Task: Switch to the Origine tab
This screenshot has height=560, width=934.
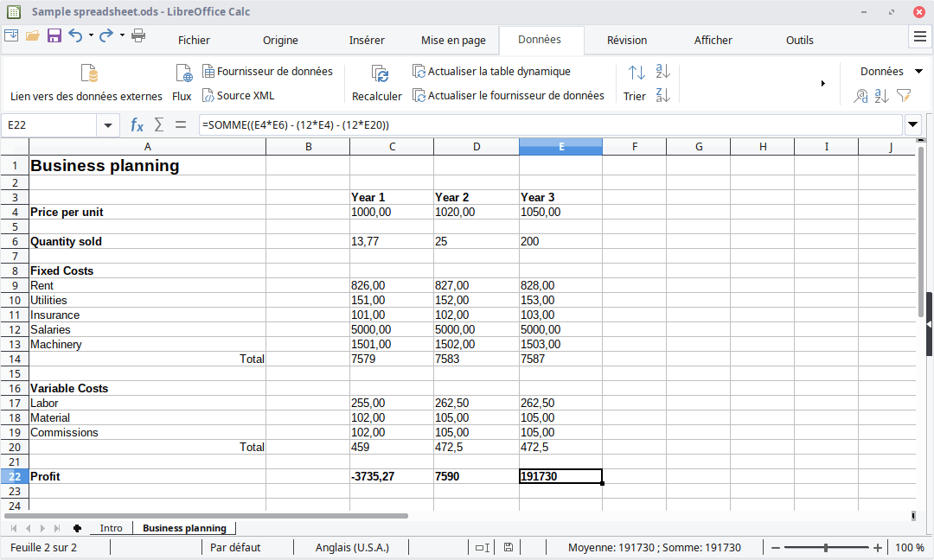Action: (x=280, y=40)
